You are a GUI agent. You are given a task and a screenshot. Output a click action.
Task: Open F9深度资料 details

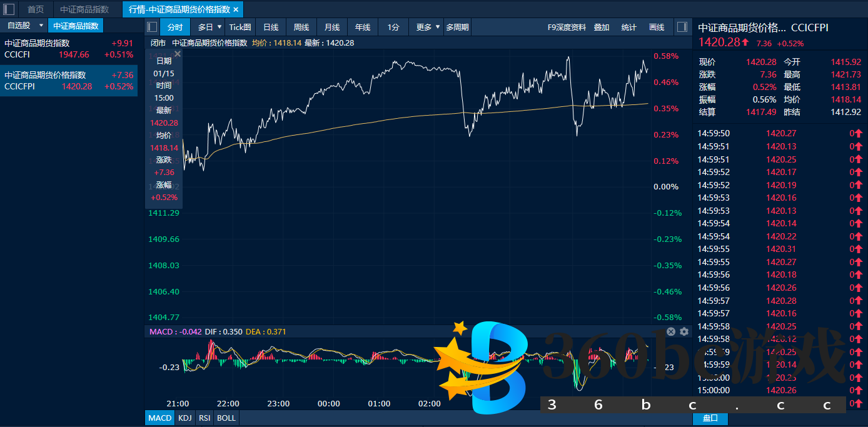567,27
